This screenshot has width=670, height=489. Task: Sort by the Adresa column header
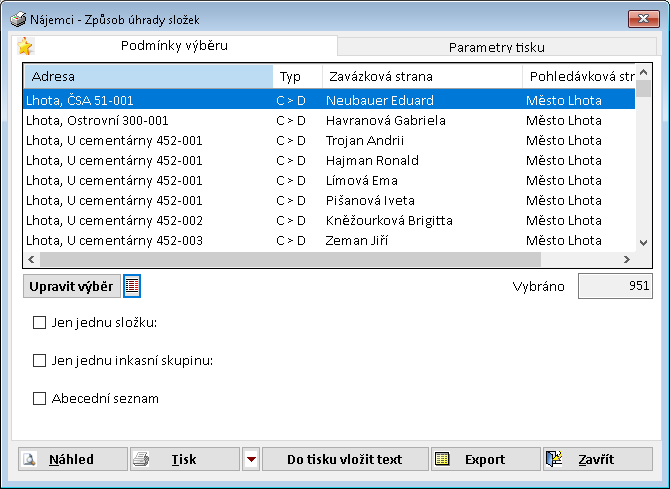click(148, 76)
